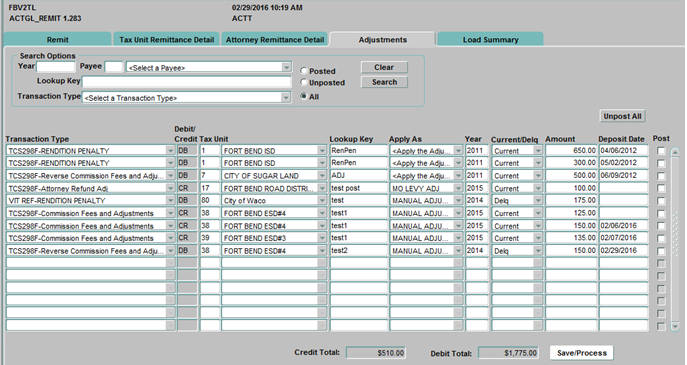Image resolution: width=687 pixels, height=365 pixels.
Task: Check Post box for Attorney Refund Adj row
Action: 661,188
